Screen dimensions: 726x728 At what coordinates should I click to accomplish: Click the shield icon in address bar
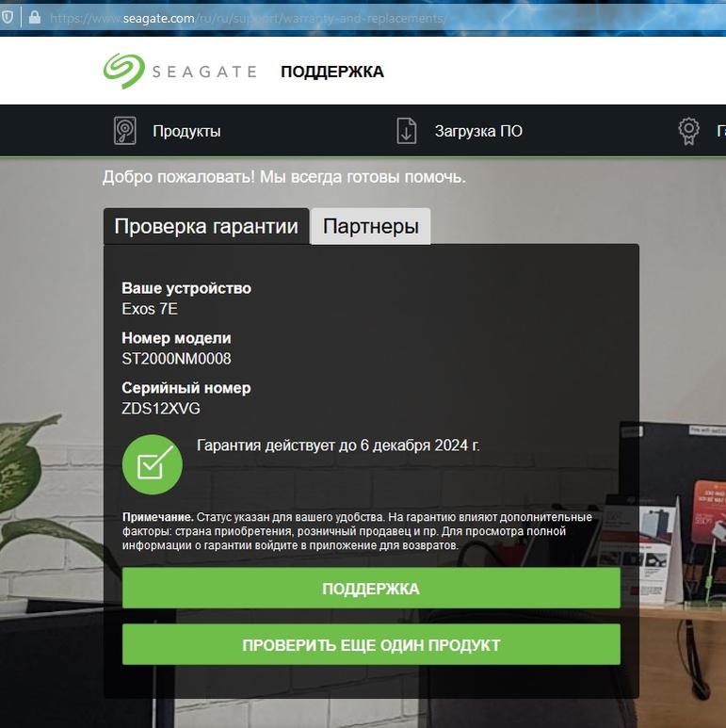pos(8,18)
